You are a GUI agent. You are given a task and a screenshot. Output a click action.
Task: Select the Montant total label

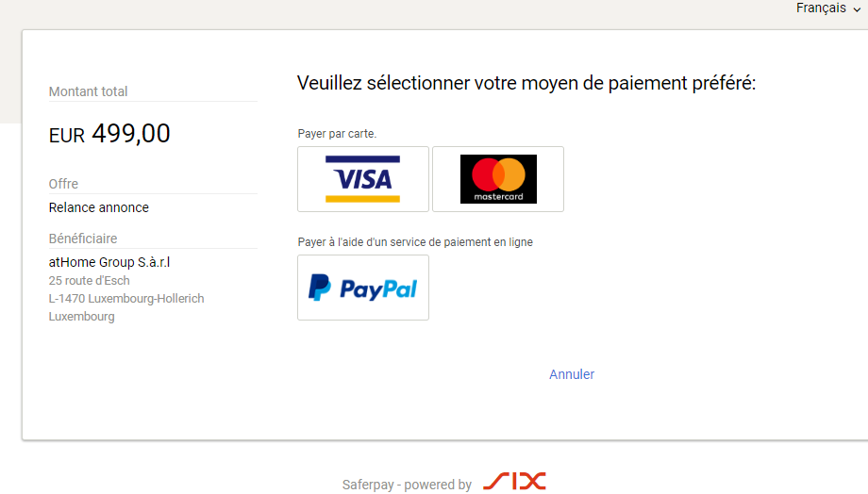88,91
